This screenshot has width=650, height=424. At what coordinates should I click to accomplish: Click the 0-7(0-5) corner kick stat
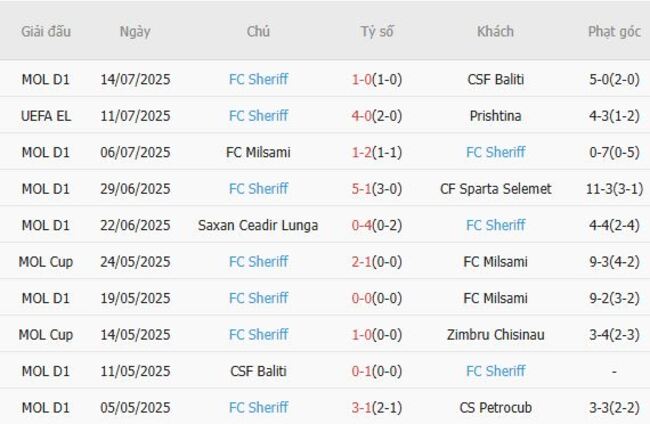coord(614,152)
